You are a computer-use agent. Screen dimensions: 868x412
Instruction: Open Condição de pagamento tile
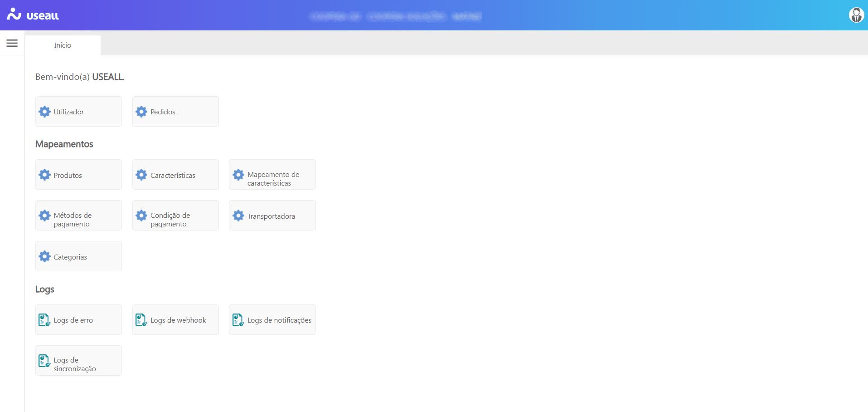175,216
